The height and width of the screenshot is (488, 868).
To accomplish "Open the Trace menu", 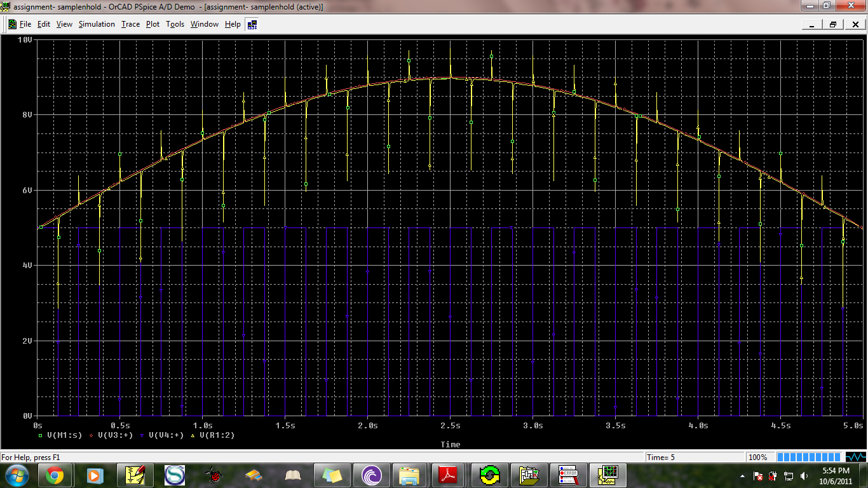I will click(130, 24).
